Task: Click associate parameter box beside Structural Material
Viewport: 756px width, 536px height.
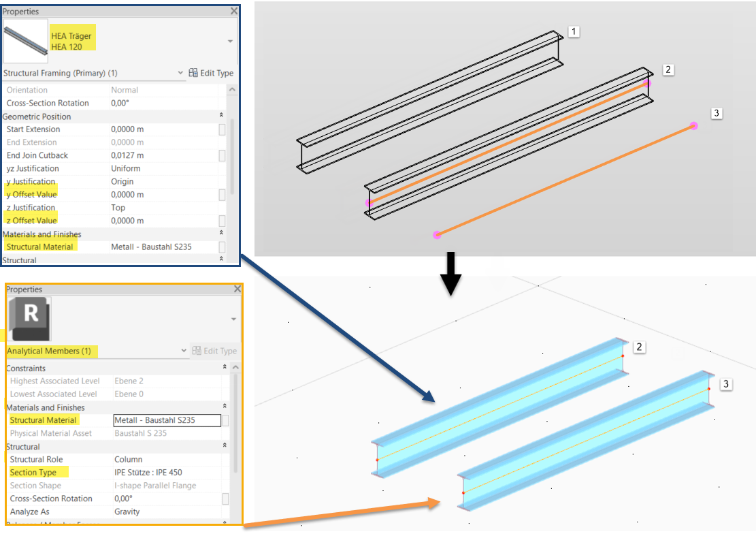Action: point(223,247)
